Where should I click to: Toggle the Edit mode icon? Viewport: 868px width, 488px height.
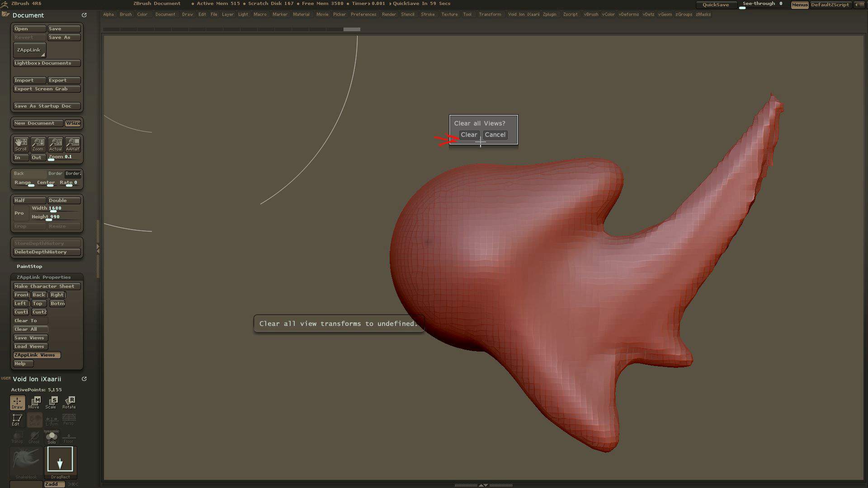tap(17, 420)
